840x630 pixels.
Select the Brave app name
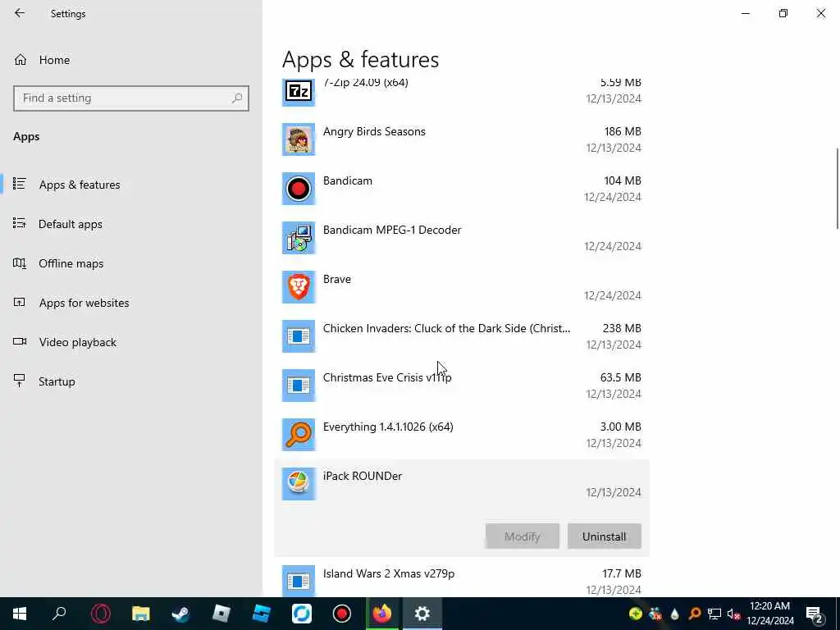coord(337,279)
